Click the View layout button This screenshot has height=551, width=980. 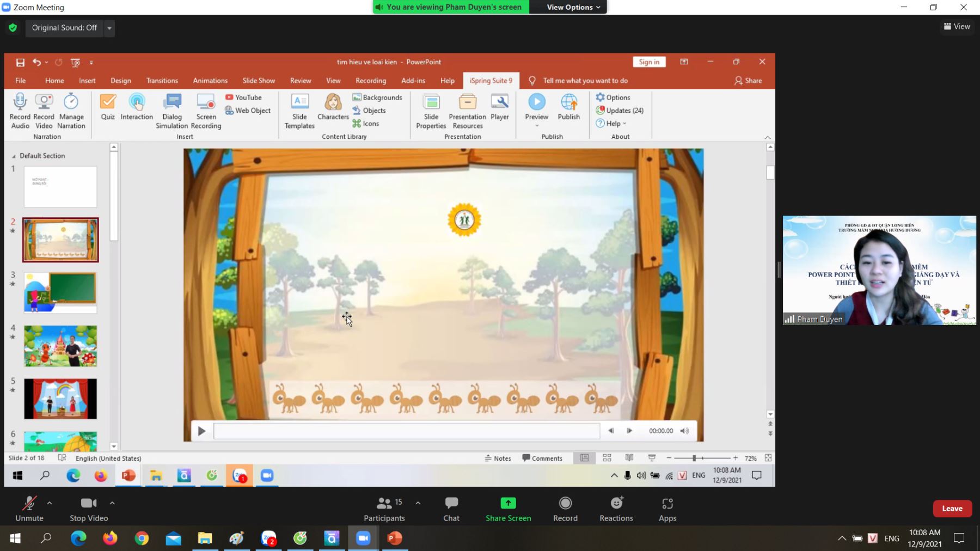(957, 26)
